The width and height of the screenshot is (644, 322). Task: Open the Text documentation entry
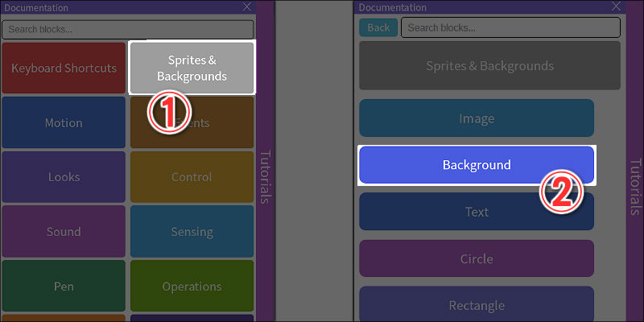click(477, 212)
